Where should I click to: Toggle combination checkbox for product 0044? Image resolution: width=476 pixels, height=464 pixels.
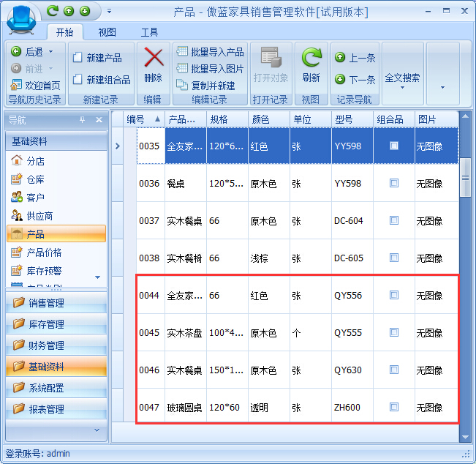tap(394, 296)
